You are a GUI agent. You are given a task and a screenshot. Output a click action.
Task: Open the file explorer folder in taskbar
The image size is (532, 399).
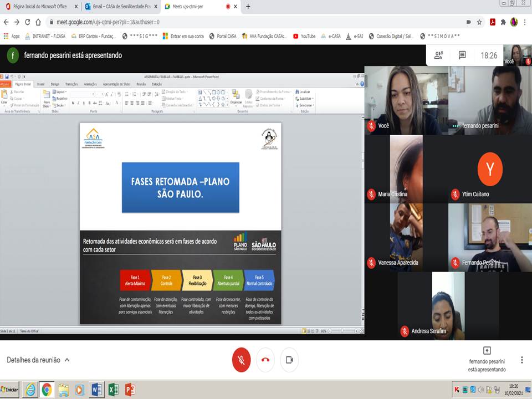click(63, 390)
